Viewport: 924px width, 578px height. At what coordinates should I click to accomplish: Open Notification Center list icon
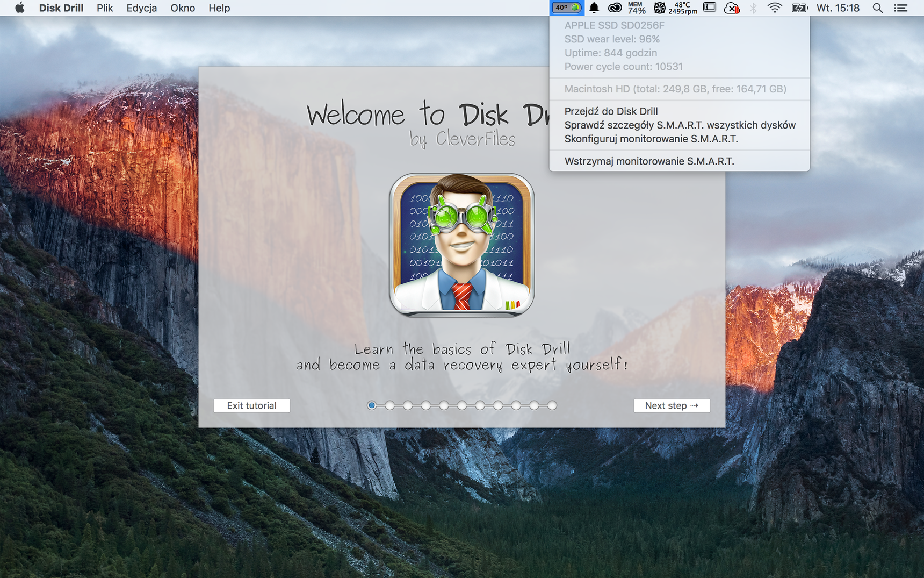(x=901, y=8)
